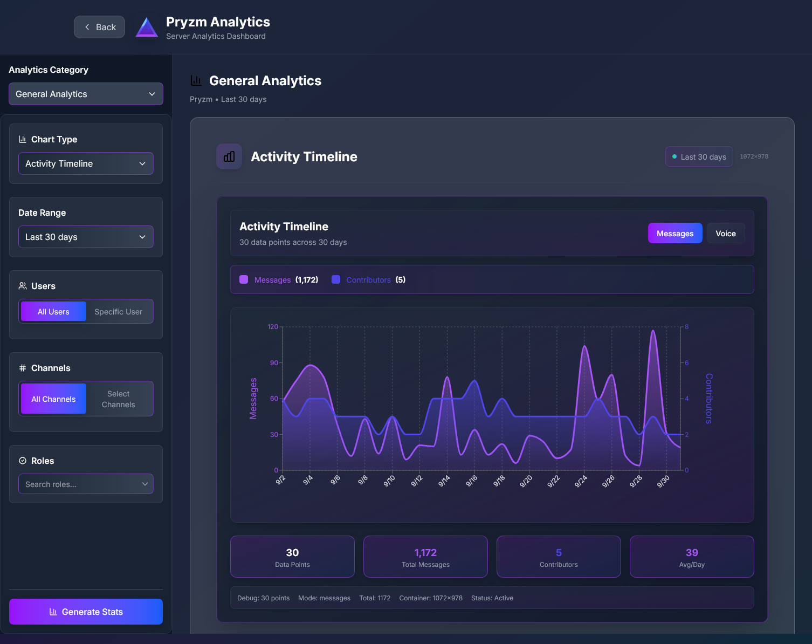Switch to the Messages tab
The width and height of the screenshot is (812, 644).
[675, 233]
